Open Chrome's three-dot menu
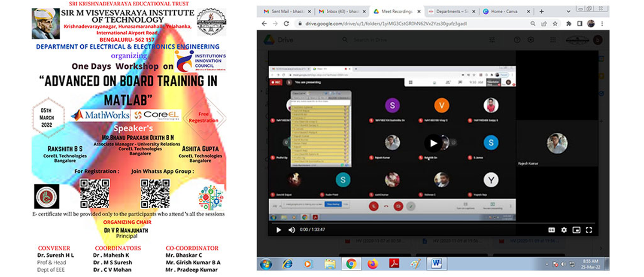Screen dimensions: 644x277 [x=602, y=24]
